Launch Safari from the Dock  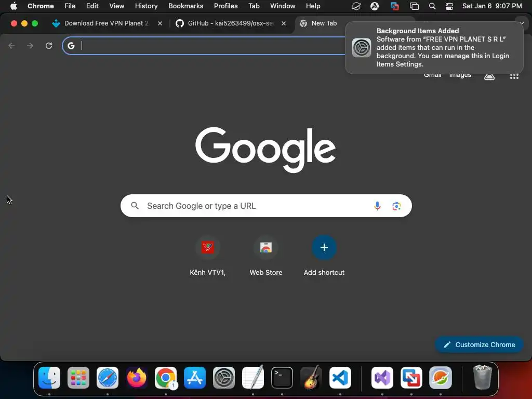108,378
